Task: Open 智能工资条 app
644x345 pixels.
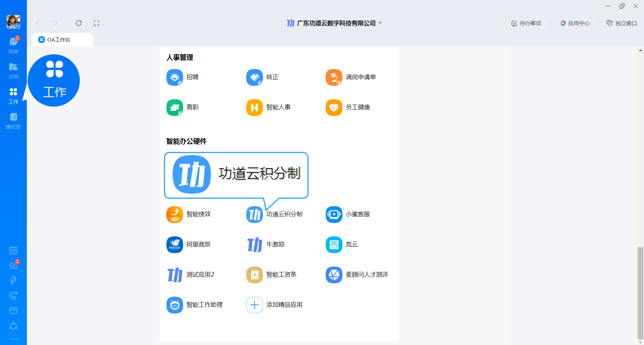Action: 255,275
